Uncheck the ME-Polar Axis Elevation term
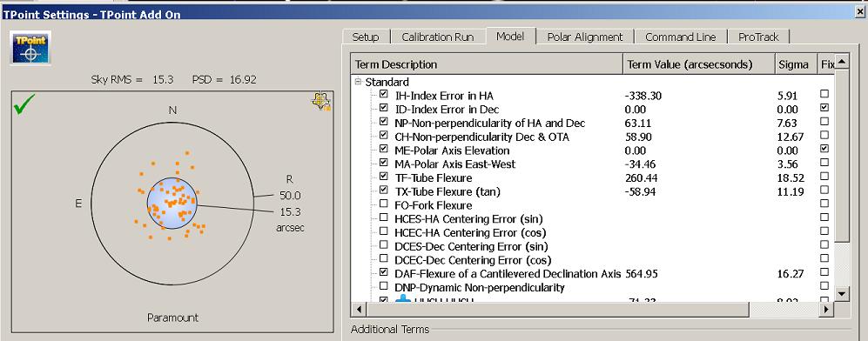The image size is (868, 341). [x=384, y=150]
